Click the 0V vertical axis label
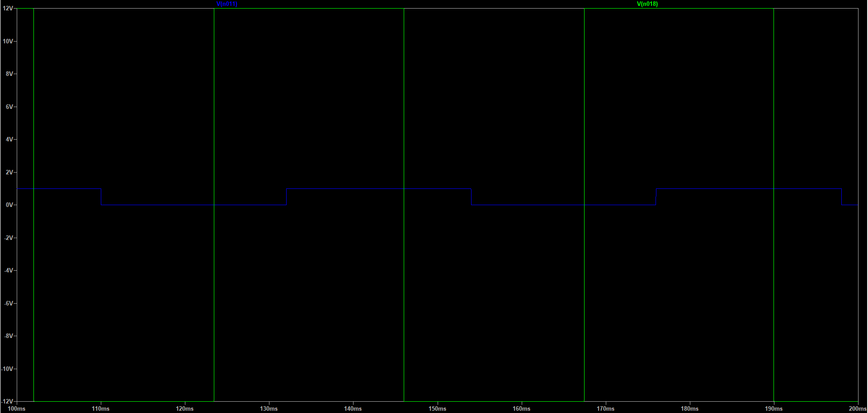Viewport: 868px width, 413px height. [9, 205]
